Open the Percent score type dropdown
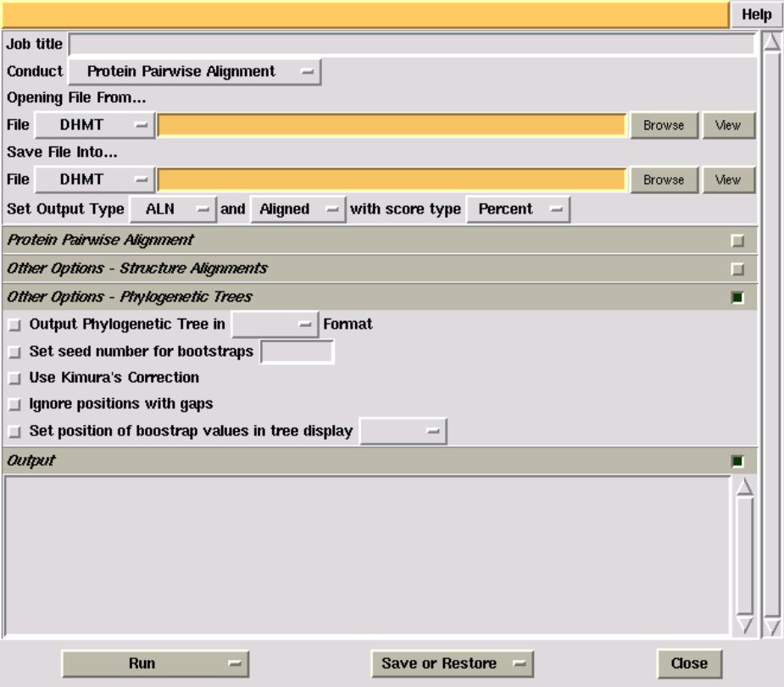Viewport: 784px width, 687px height. [518, 209]
